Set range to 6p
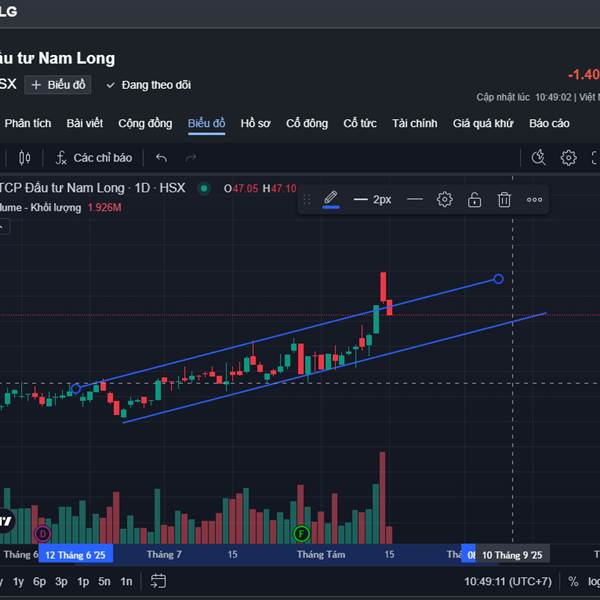 (39, 582)
